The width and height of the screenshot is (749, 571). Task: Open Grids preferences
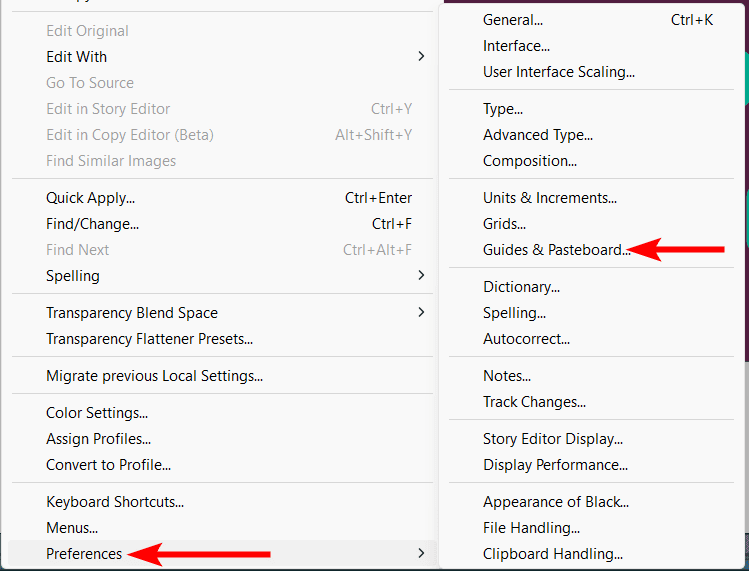pos(504,224)
